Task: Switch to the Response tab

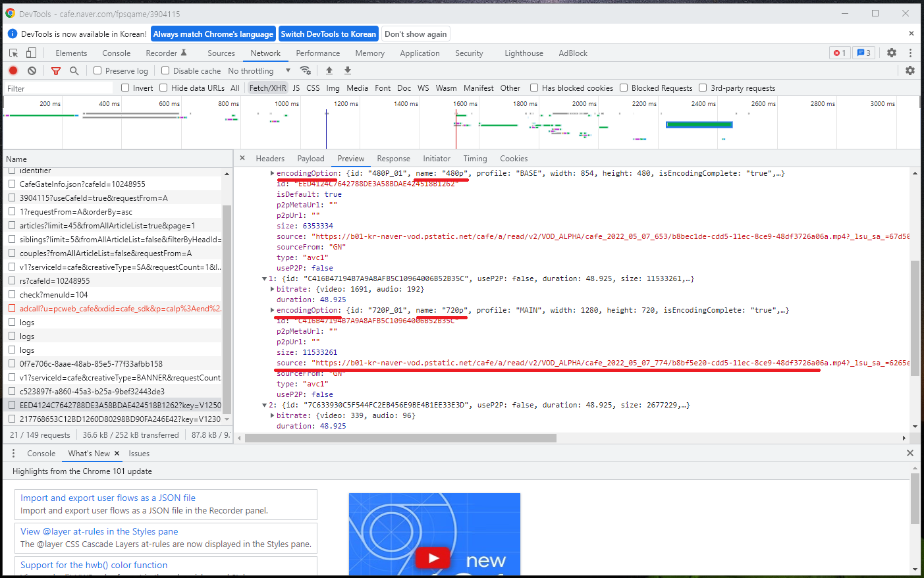Action: point(393,159)
